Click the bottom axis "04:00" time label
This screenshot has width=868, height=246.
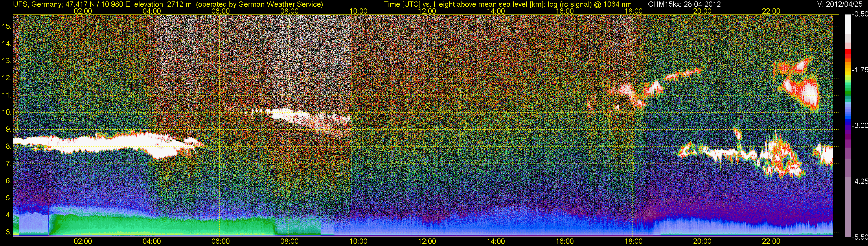coord(152,241)
